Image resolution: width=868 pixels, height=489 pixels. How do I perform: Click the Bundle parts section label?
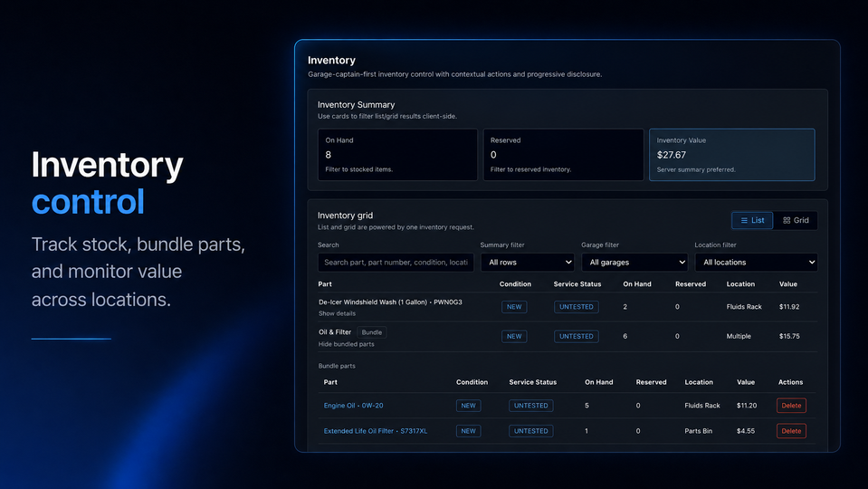pyautogui.click(x=337, y=366)
